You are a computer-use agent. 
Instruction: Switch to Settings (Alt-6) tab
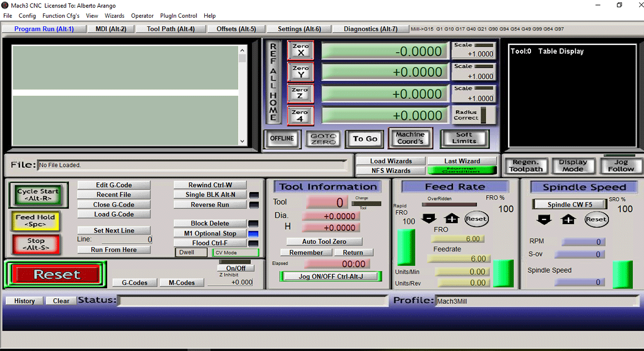pyautogui.click(x=299, y=29)
